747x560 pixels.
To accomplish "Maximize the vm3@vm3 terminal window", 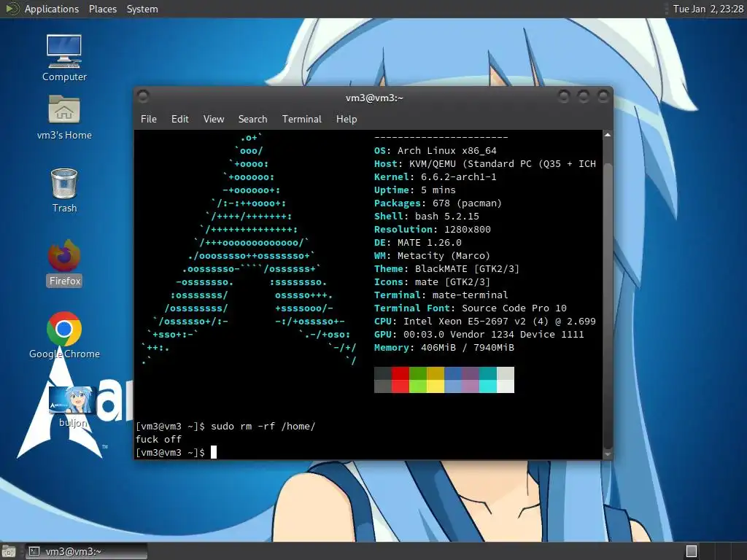I will click(x=583, y=97).
